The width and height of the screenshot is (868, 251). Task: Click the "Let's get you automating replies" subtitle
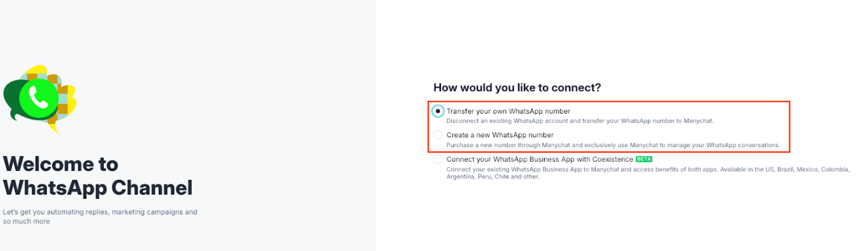pos(100,212)
